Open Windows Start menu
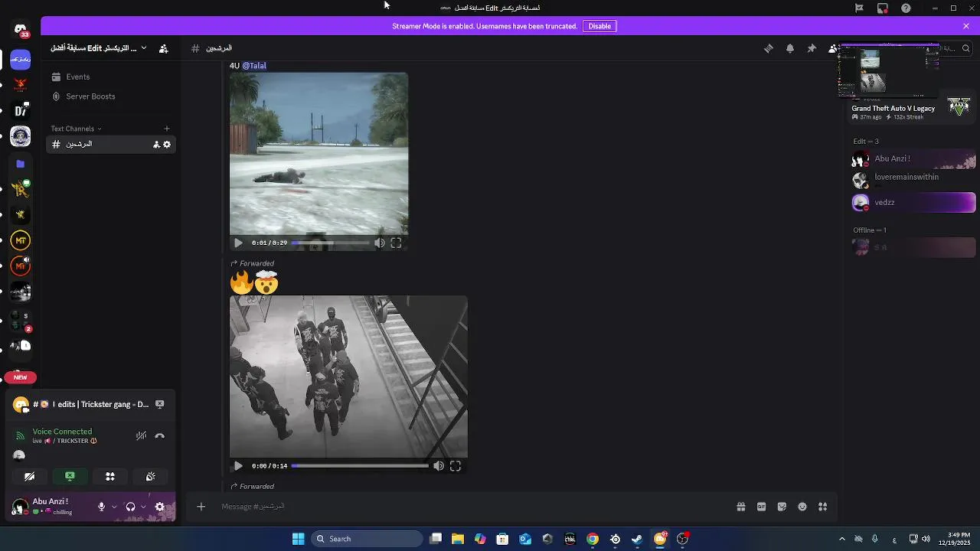The height and width of the screenshot is (551, 980). coord(298,539)
